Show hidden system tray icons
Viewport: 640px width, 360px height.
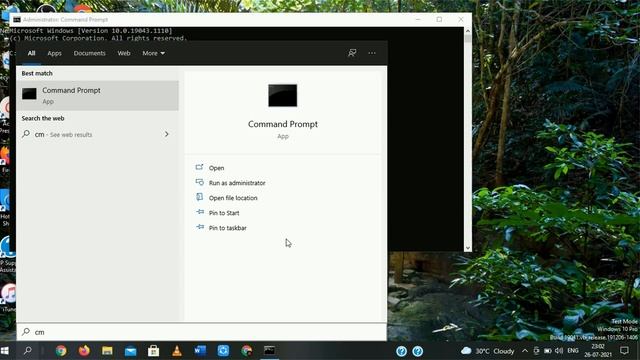pos(525,351)
